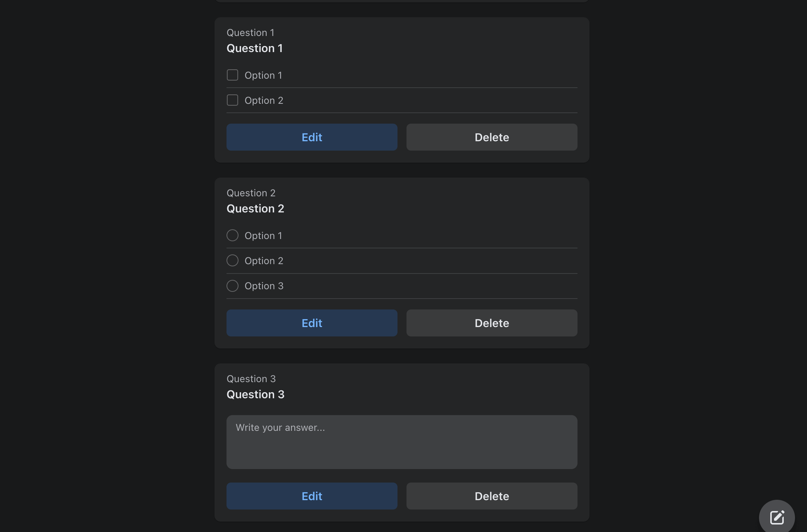Screen dimensions: 807x532
Task: Focus the 'Write your answer...' text area
Action: (x=402, y=442)
